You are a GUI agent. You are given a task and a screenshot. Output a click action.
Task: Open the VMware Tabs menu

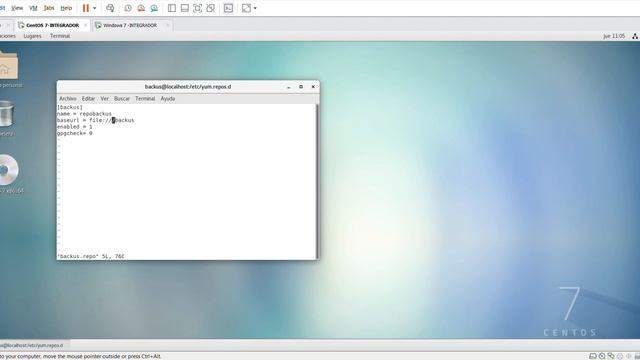click(49, 8)
